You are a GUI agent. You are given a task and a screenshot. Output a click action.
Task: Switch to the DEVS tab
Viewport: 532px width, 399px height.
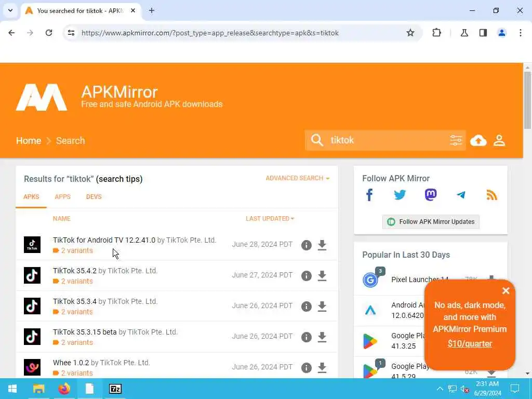coord(94,197)
